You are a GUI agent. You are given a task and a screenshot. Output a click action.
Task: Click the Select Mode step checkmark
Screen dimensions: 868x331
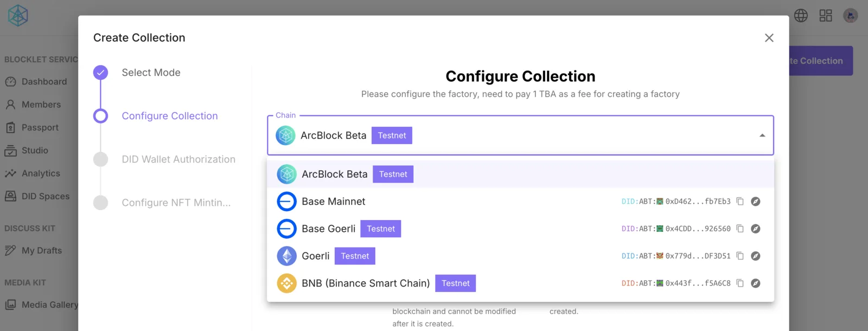click(100, 73)
